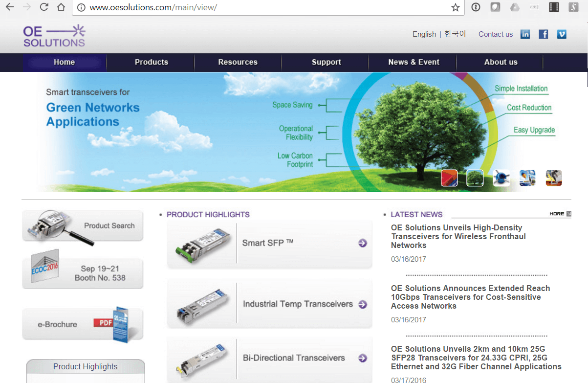
Task: Open the Resources dropdown menu
Action: (x=238, y=62)
